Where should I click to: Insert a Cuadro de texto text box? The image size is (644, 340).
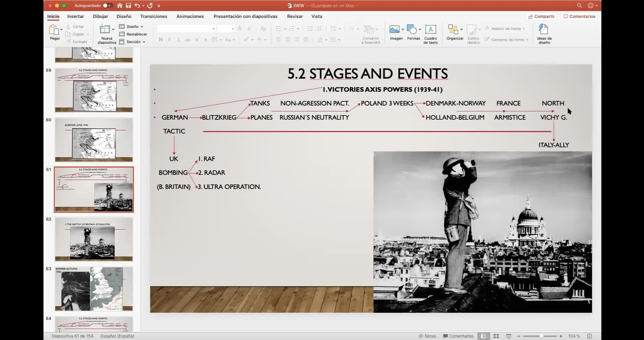[x=430, y=30]
